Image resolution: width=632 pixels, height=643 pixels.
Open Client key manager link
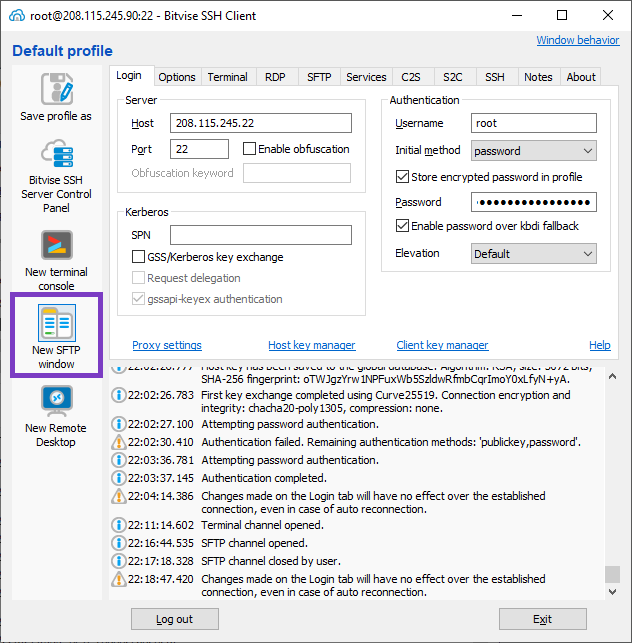click(x=443, y=345)
